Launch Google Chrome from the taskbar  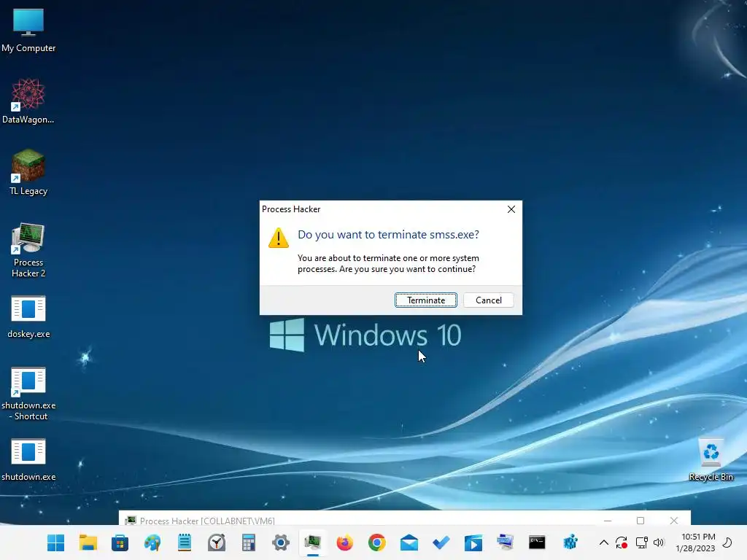(377, 542)
